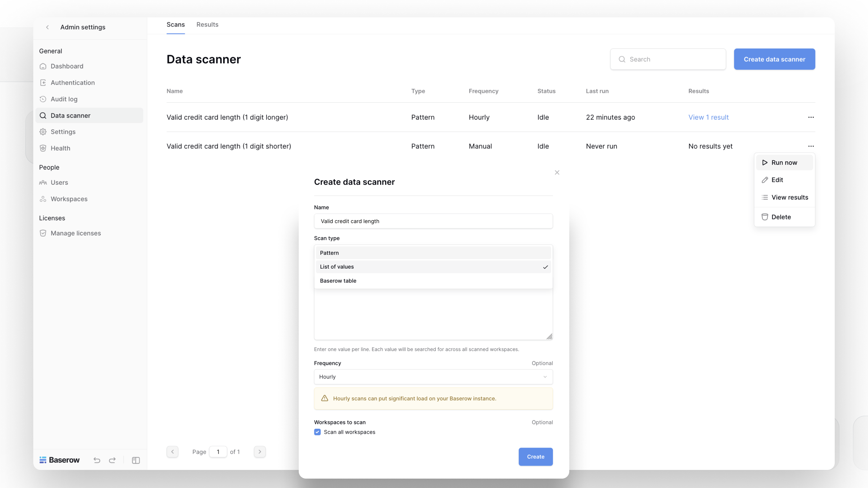The height and width of the screenshot is (488, 868).
Task: Collapse the sidebar using the panel icon
Action: pos(136,460)
